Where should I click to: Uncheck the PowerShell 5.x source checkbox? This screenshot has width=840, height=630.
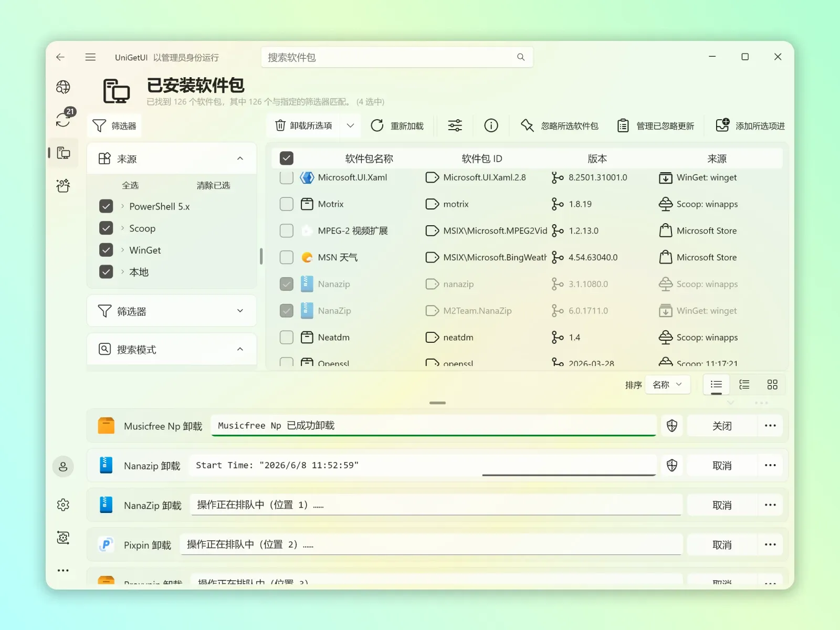pos(106,206)
